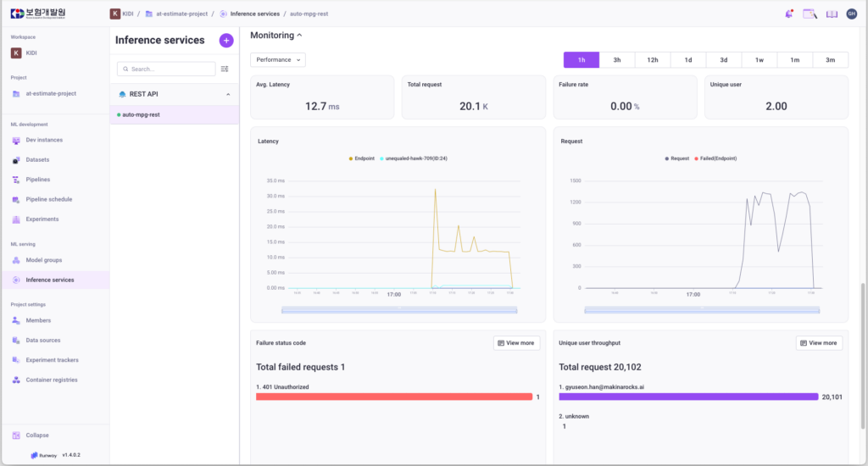868x466 pixels.
Task: Click the documentation book icon in header
Action: pos(832,14)
